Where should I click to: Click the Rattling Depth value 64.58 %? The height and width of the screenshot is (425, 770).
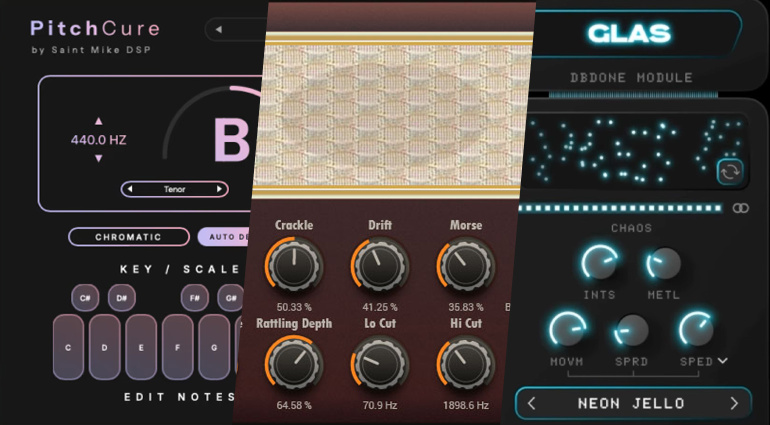[x=294, y=405]
